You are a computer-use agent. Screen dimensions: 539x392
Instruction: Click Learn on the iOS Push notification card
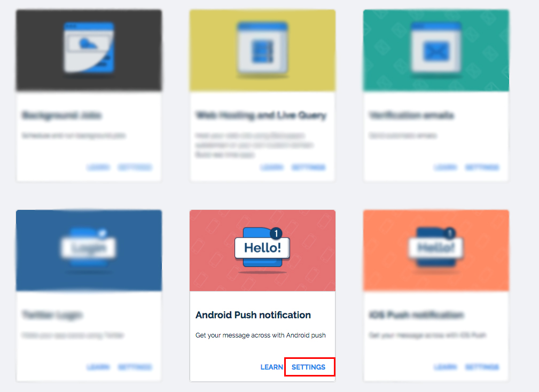click(446, 367)
